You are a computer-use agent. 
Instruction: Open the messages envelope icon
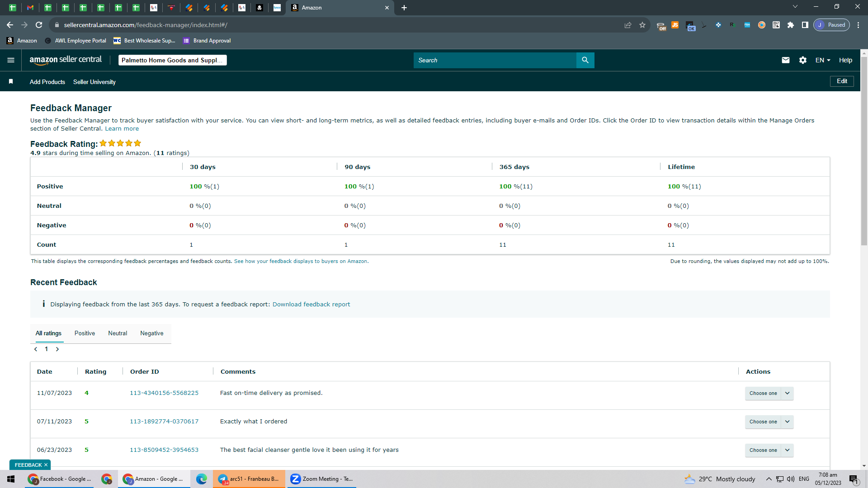pos(786,60)
